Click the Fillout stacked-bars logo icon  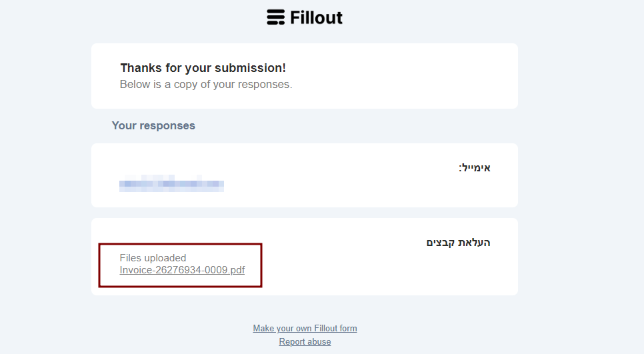tap(275, 17)
